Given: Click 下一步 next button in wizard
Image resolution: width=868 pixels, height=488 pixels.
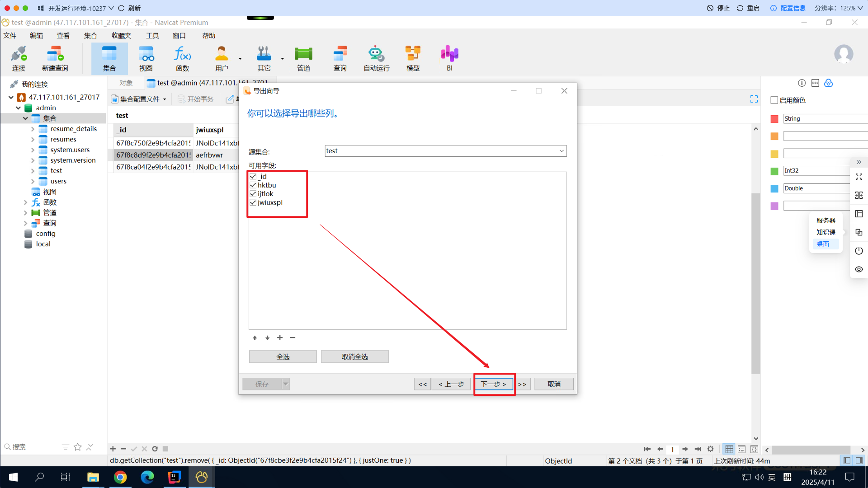Looking at the screenshot, I should 494,384.
